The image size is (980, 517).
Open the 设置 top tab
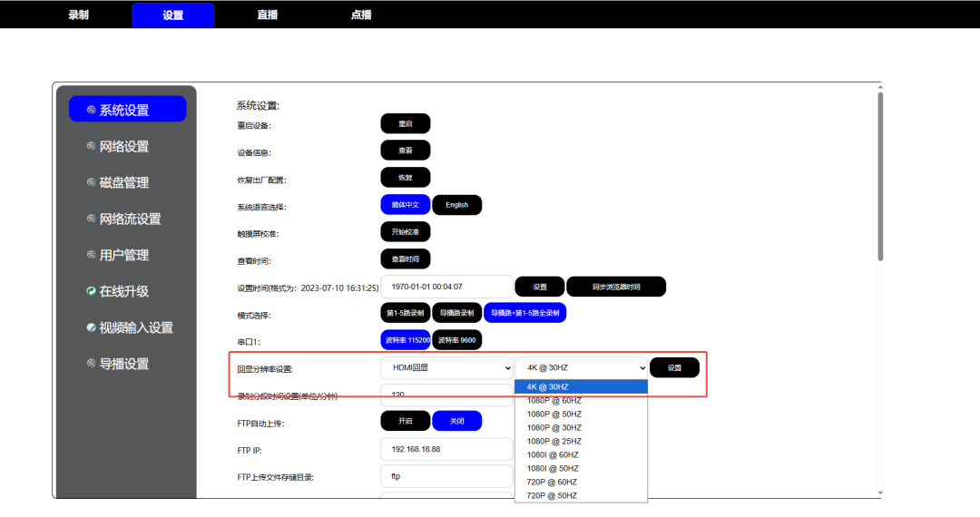tap(173, 15)
